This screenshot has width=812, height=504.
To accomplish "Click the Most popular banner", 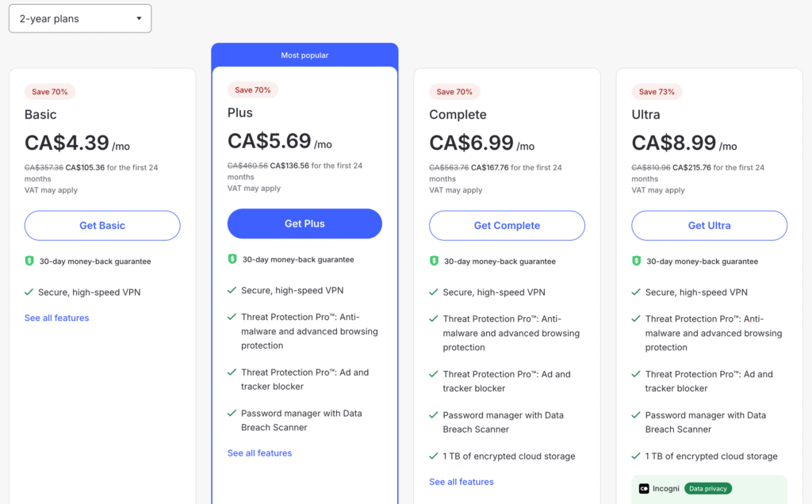I will (x=304, y=55).
